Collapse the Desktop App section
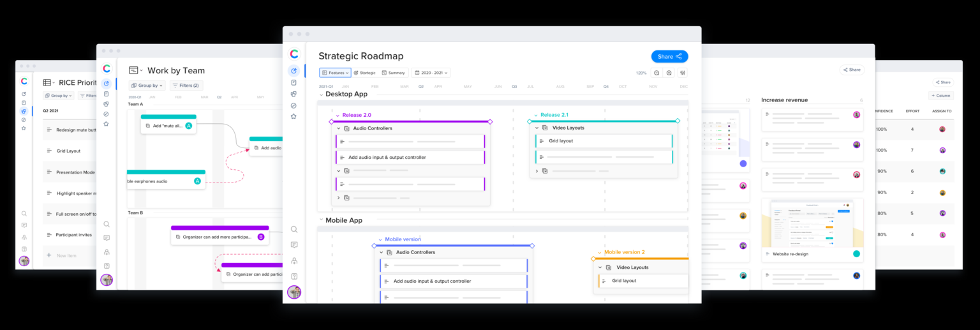 [321, 94]
